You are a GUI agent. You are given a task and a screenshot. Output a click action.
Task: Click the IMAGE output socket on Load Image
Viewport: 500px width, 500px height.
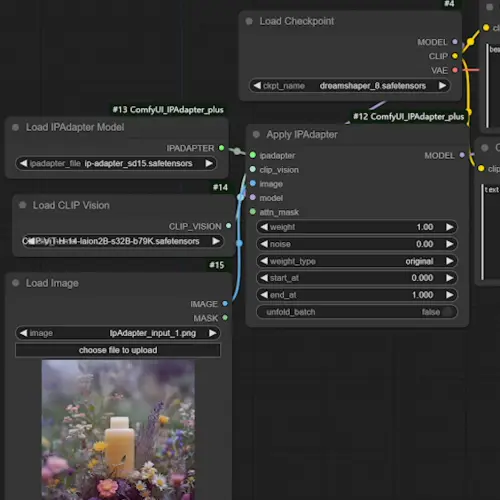[x=225, y=303]
